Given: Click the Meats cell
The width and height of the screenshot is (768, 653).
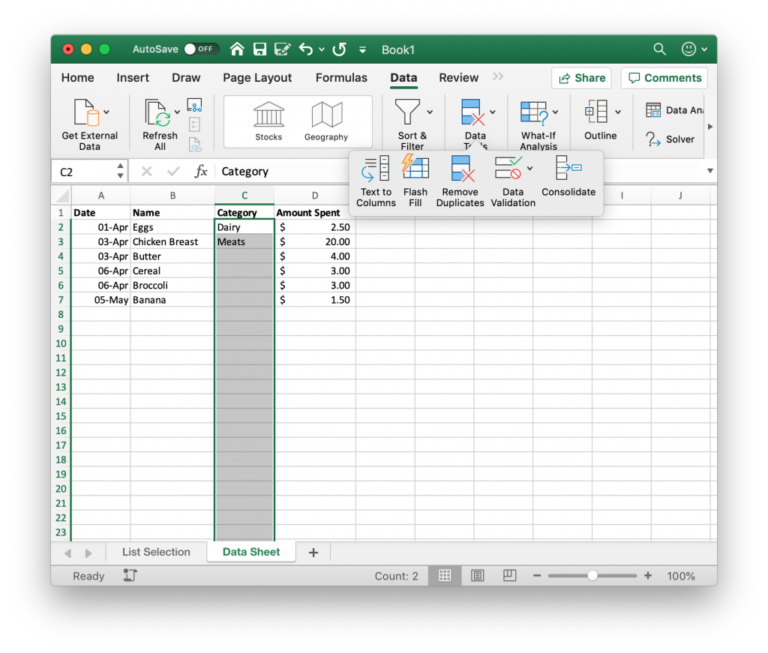Looking at the screenshot, I should (x=244, y=242).
